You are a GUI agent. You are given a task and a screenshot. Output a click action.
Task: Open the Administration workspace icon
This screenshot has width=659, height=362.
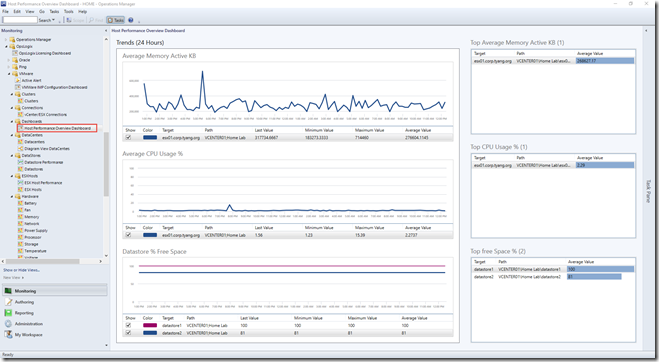[8, 324]
